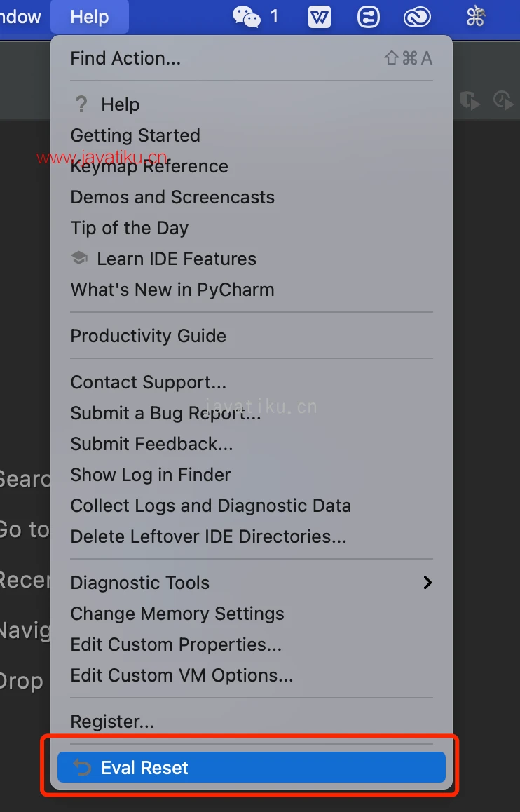520x812 pixels.
Task: Click the undo arrow icon inside Eval Reset
Action: tap(82, 767)
